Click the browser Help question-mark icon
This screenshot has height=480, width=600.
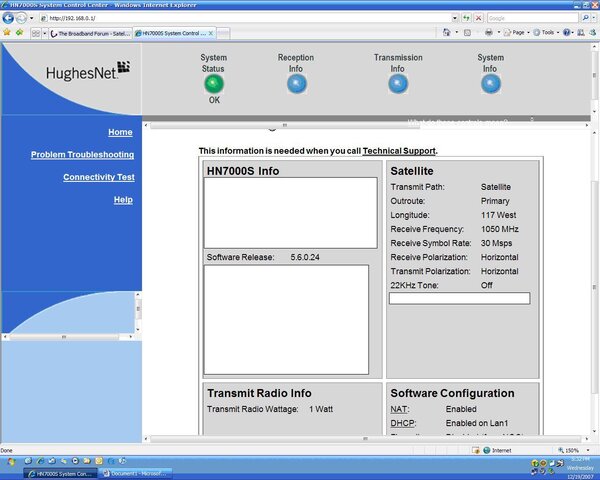pyautogui.click(x=566, y=33)
